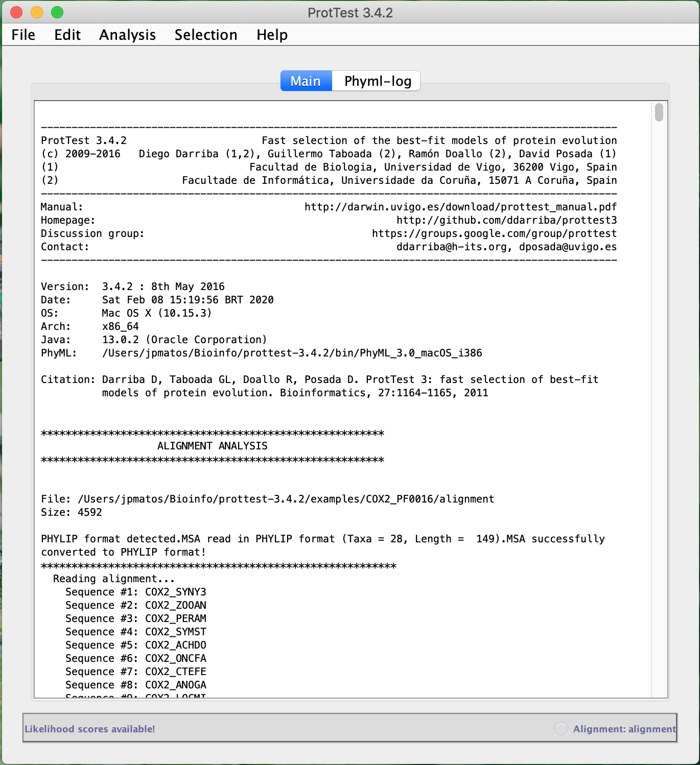Click 'Sequence #4: COX2_SYMST' row

(136, 632)
